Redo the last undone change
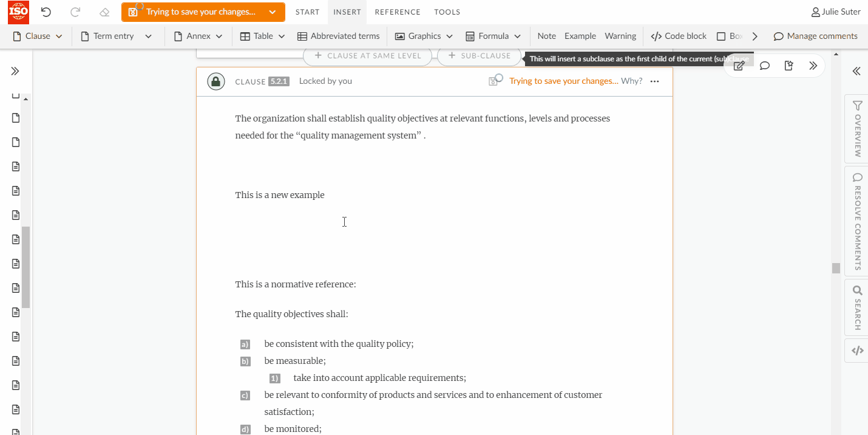Screen dimensions: 868x435 (75, 12)
